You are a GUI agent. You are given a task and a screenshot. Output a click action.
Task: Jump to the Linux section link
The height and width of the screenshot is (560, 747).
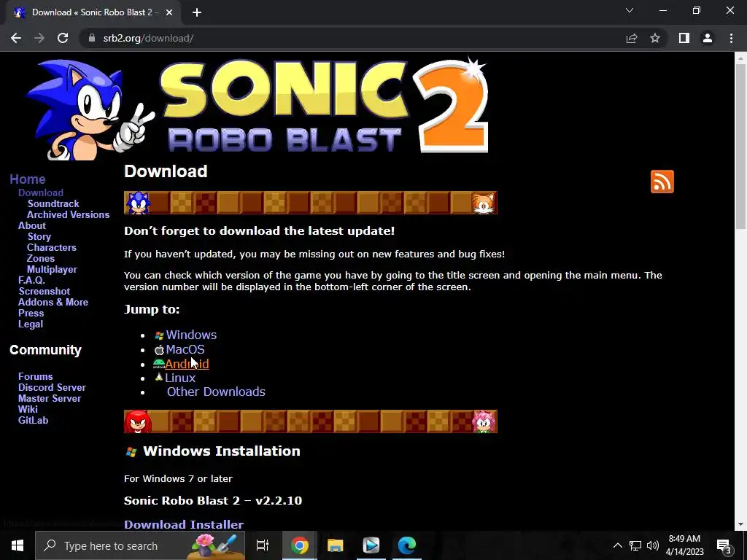180,378
